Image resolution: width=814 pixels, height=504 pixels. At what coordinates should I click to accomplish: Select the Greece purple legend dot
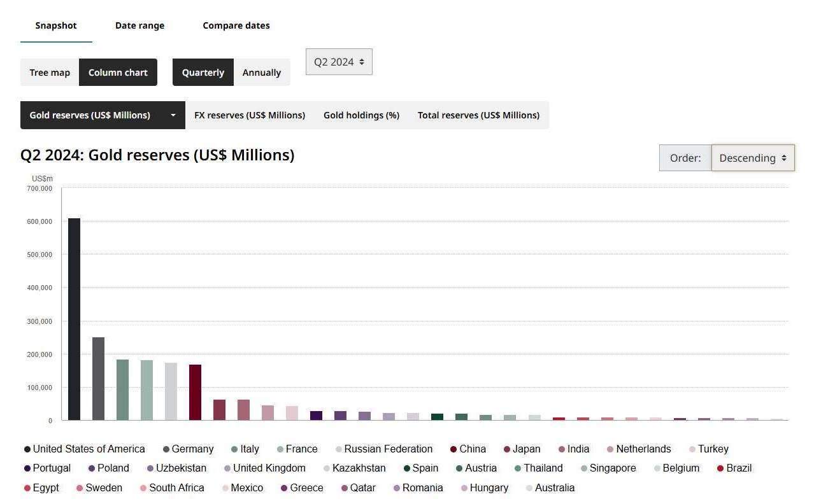tap(284, 488)
